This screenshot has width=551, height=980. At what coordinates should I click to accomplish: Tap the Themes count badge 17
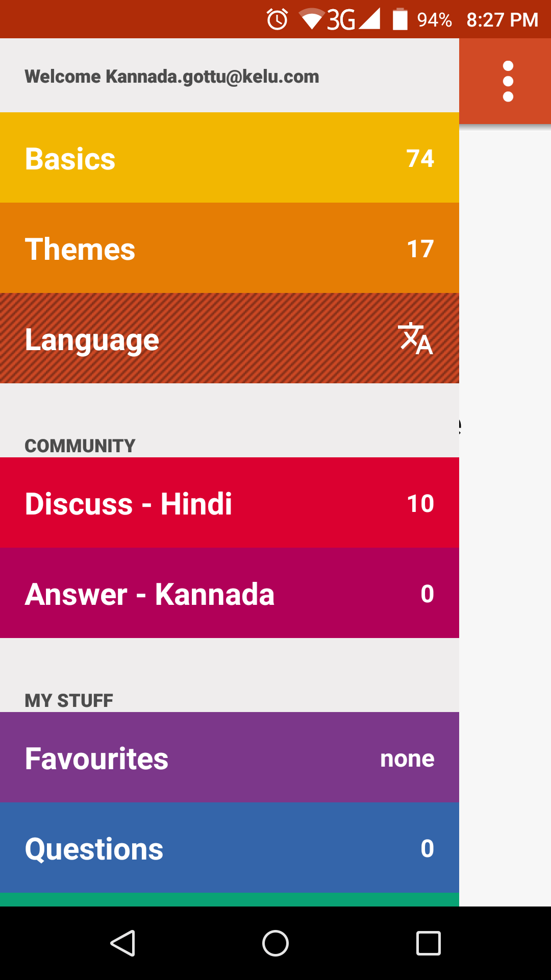click(420, 249)
